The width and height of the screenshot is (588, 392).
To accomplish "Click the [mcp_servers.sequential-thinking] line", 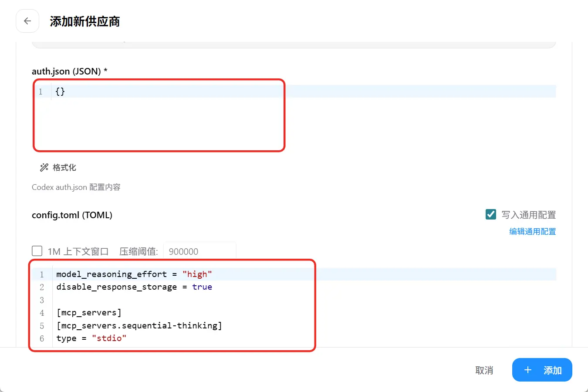I will [139, 326].
